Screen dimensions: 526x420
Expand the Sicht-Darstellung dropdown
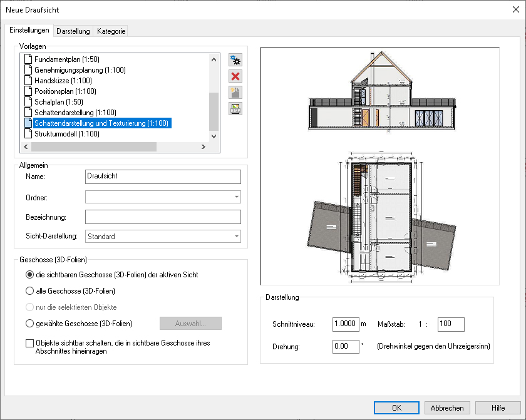pyautogui.click(x=237, y=237)
